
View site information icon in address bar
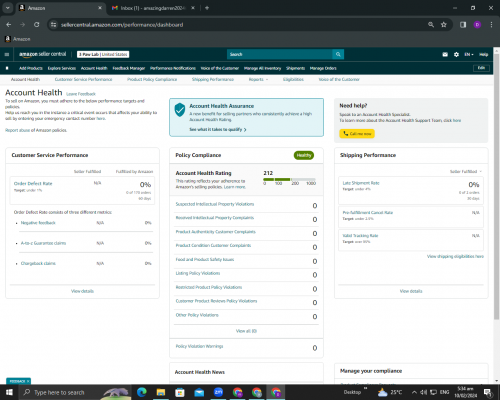pyautogui.click(x=54, y=25)
